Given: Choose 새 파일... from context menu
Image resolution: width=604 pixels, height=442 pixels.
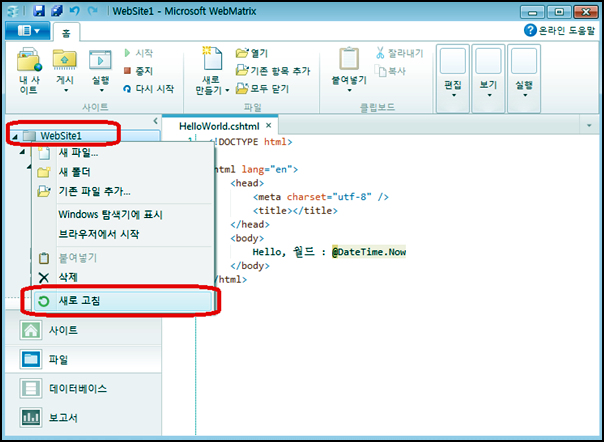Looking at the screenshot, I should (122, 153).
